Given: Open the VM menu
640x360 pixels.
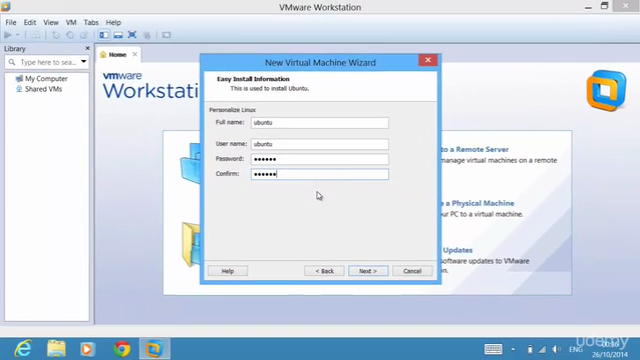Looking at the screenshot, I should (x=71, y=22).
